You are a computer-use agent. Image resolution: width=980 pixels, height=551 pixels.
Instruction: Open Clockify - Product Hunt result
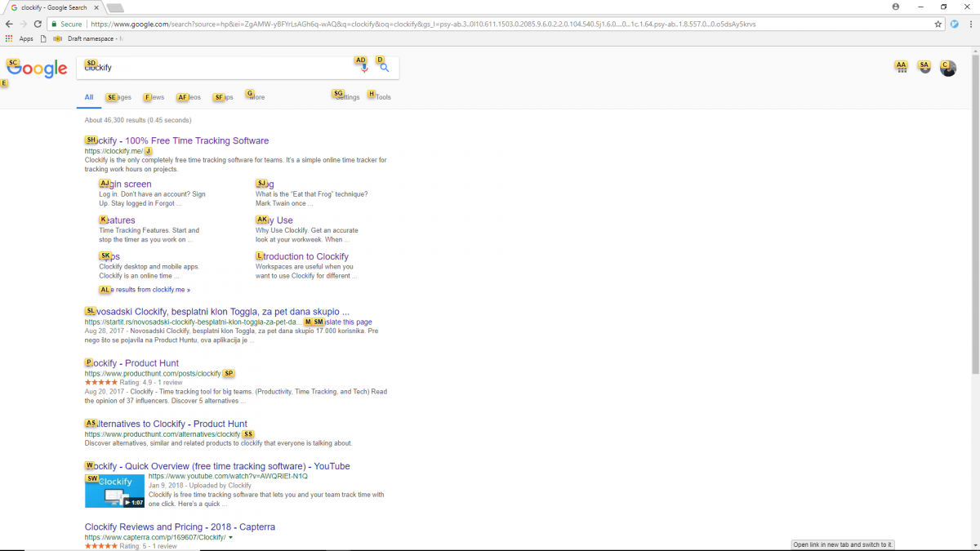131,363
